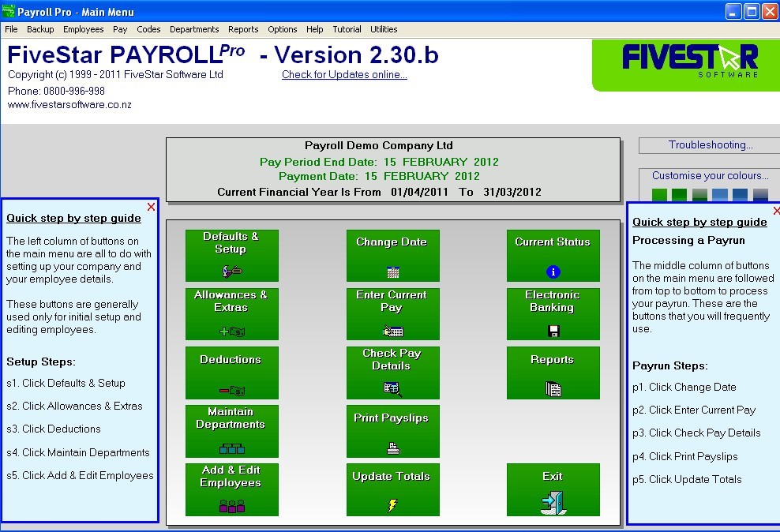The image size is (780, 532).
Task: Click guide step 'p4. Click Print Payslips'
Action: (x=685, y=456)
